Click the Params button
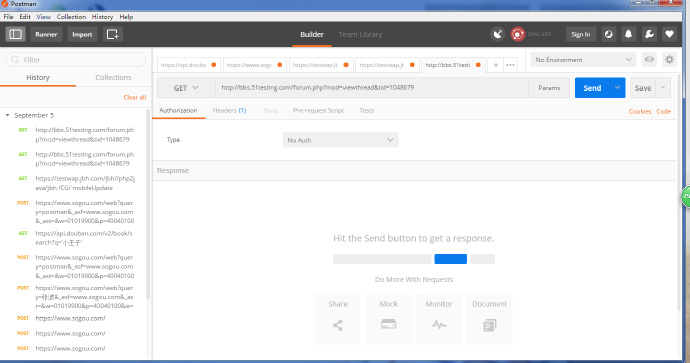Screen dimensions: 690x363 (549, 88)
